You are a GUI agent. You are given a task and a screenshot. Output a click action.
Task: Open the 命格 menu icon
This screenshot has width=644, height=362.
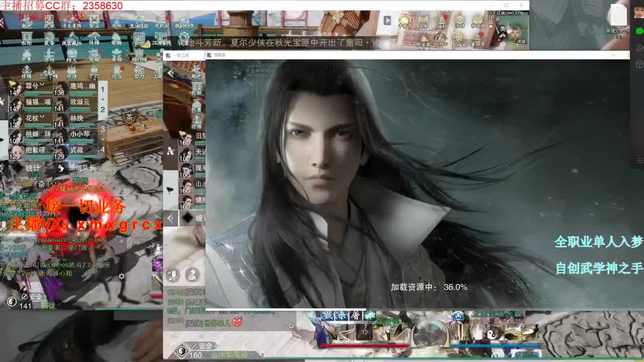[x=117, y=55]
